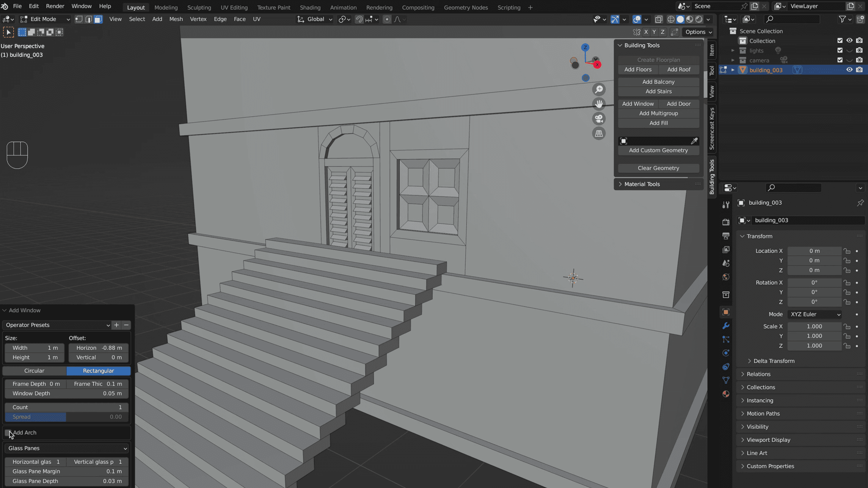Open the Glass Panes dropdown
The height and width of the screenshot is (488, 868).
(67, 448)
